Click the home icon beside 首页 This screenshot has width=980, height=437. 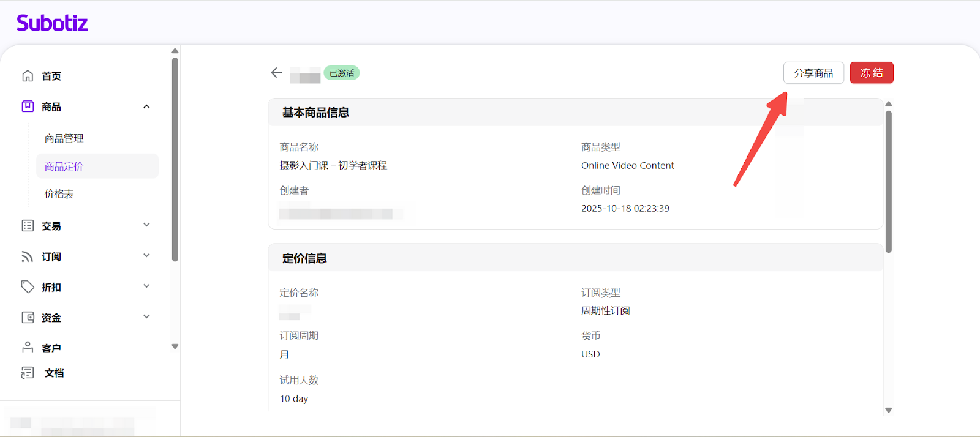[x=28, y=76]
